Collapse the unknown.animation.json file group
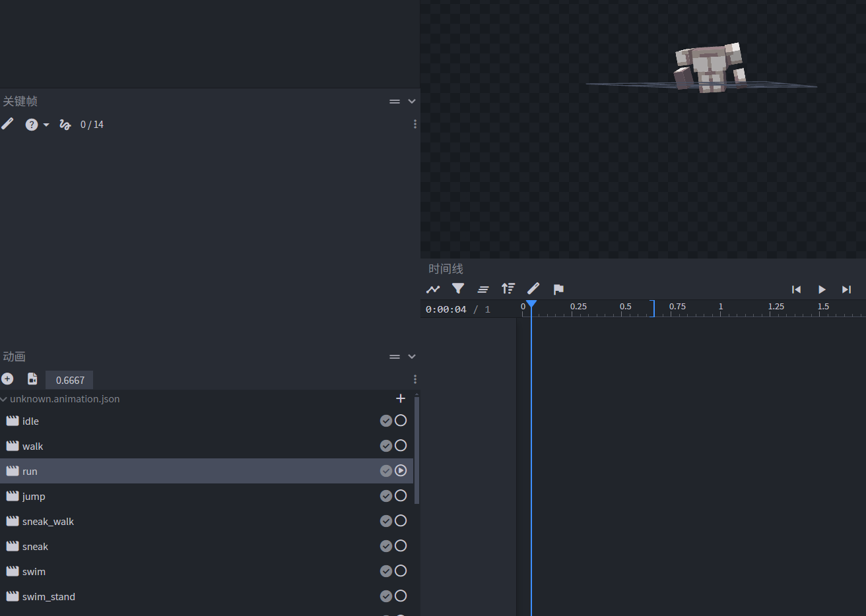Viewport: 866px width, 616px height. [x=3, y=399]
